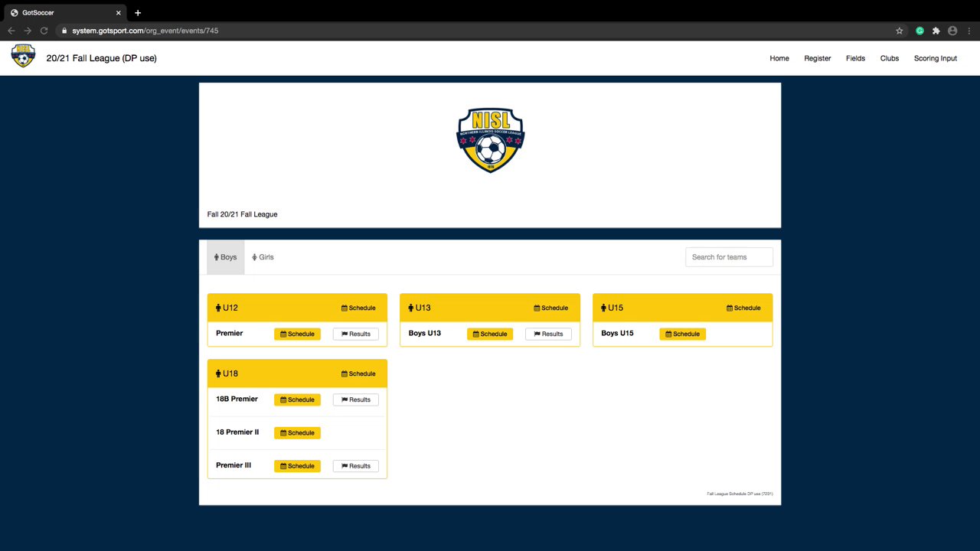Viewport: 980px width, 551px height.
Task: Reload the page with the refresh icon
Action: point(44,31)
